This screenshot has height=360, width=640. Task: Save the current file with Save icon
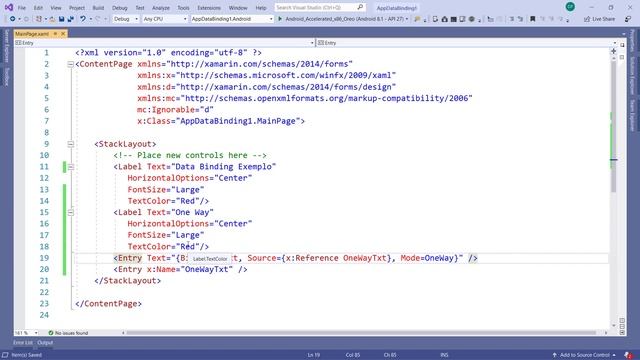pos(61,19)
